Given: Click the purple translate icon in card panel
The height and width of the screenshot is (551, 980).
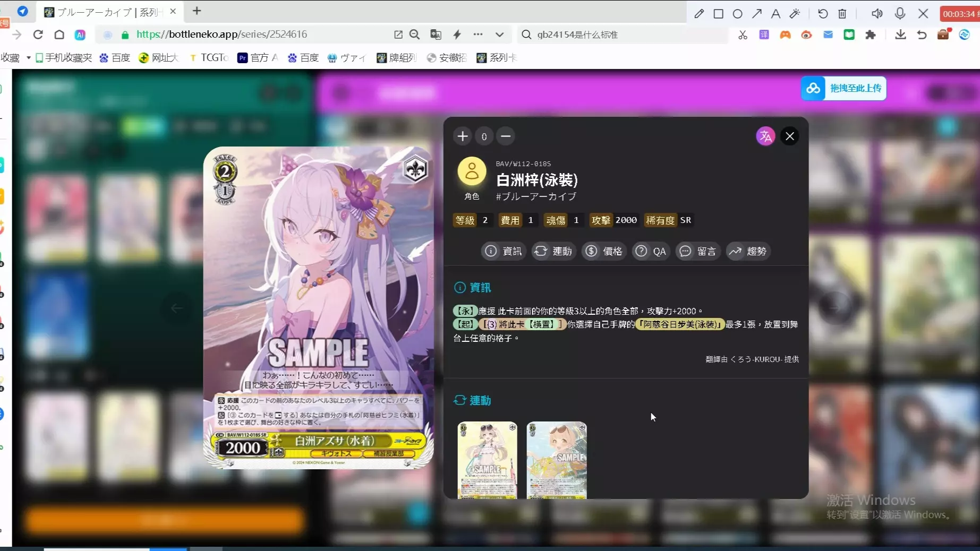Looking at the screenshot, I should [765, 136].
